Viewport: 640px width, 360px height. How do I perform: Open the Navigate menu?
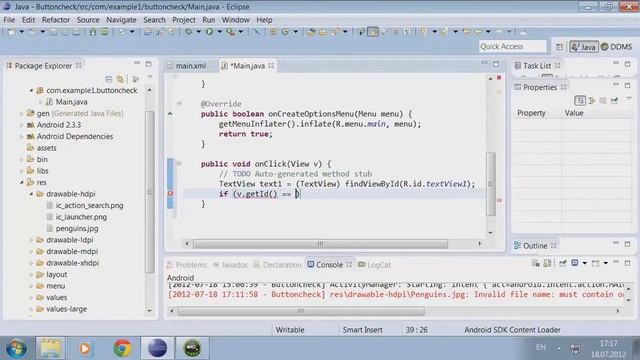point(121,20)
